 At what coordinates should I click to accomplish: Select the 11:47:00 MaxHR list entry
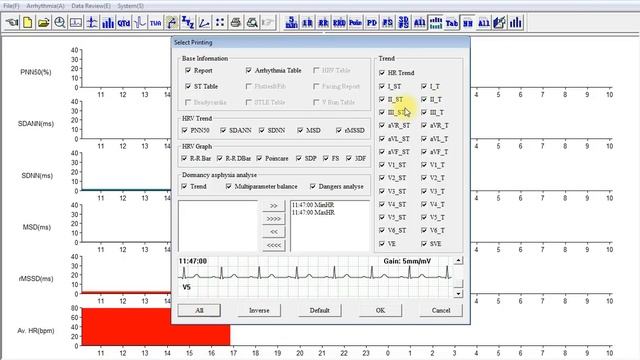coord(313,213)
